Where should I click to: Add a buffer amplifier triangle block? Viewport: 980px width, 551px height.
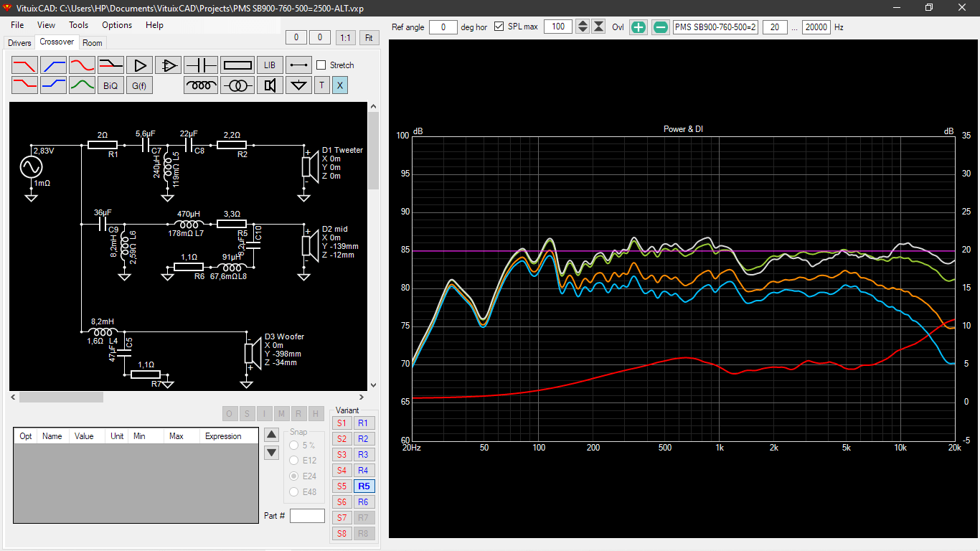(139, 65)
